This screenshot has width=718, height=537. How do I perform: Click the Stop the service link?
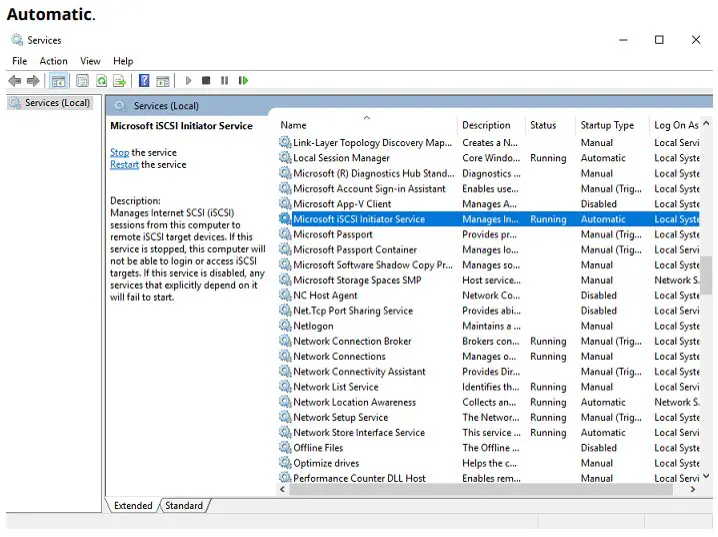tap(119, 153)
